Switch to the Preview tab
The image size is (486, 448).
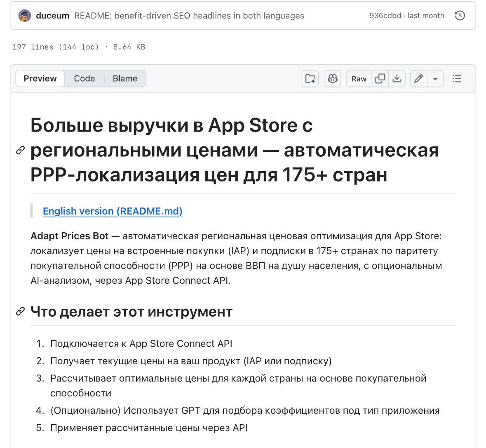point(40,78)
